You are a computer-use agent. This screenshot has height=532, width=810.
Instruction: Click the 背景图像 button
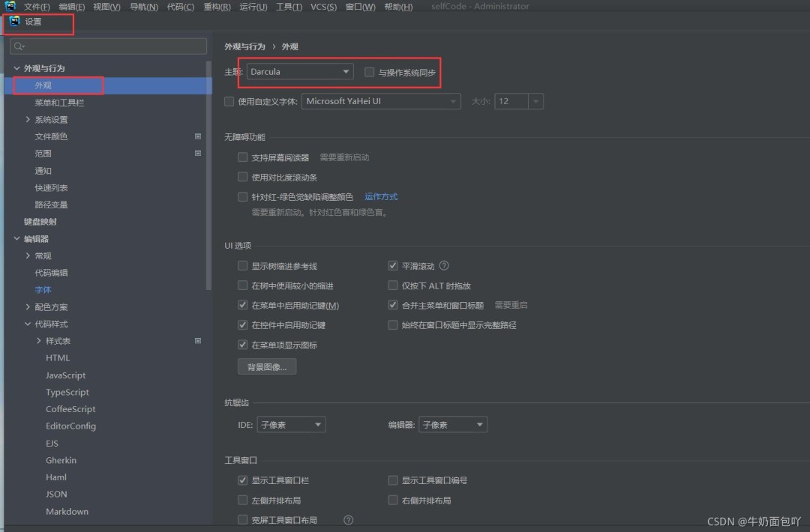[266, 366]
